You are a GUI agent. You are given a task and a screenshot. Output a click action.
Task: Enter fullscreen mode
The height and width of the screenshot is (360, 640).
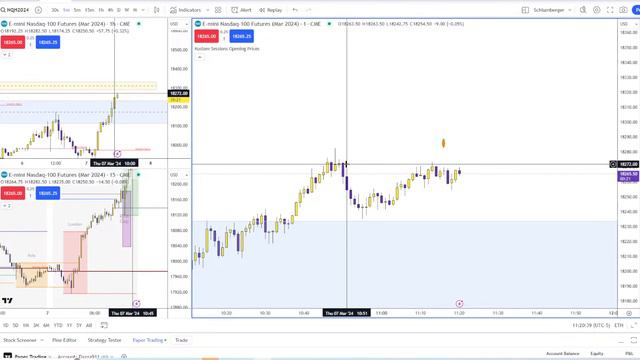pos(610,10)
